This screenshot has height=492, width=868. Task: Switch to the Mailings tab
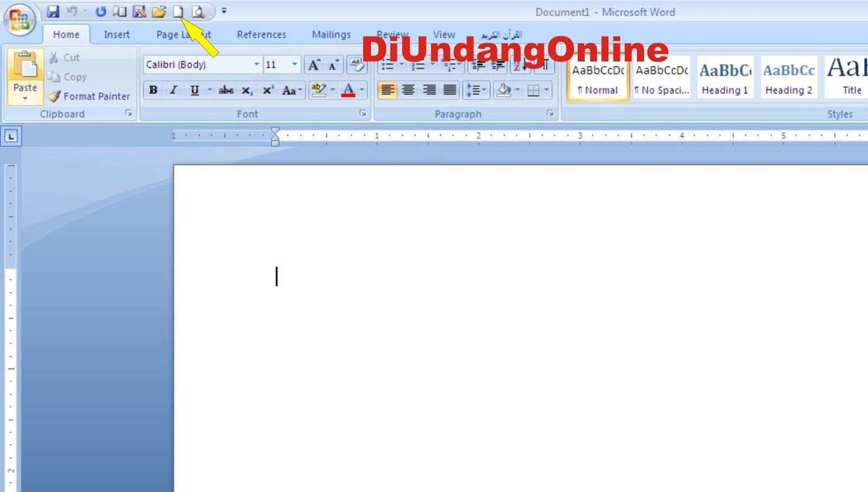point(331,34)
